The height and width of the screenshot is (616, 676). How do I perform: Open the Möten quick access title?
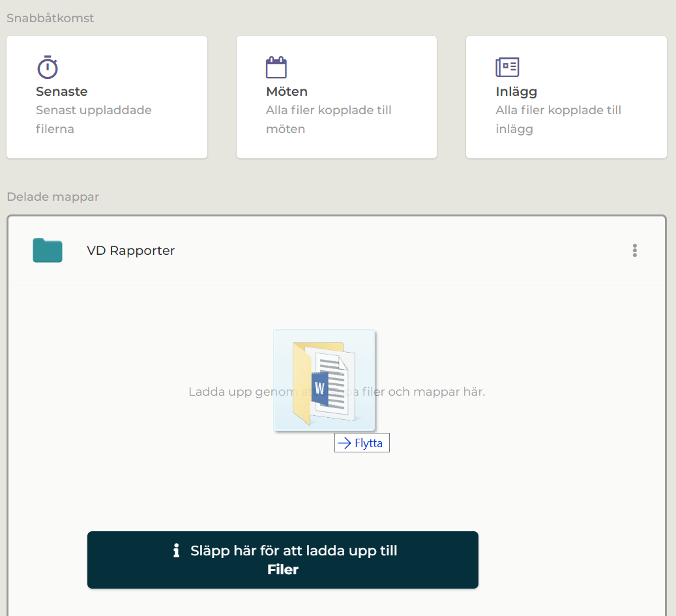[287, 92]
